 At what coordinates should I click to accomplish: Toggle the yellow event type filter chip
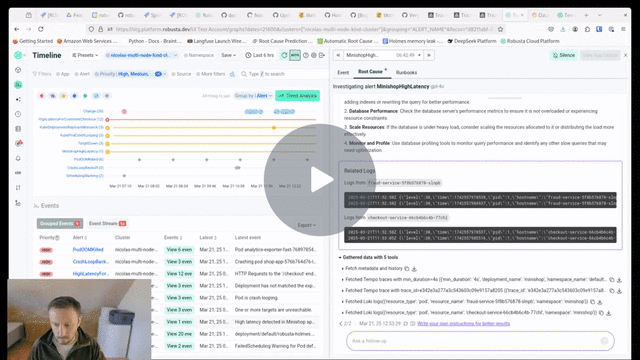click(63, 96)
